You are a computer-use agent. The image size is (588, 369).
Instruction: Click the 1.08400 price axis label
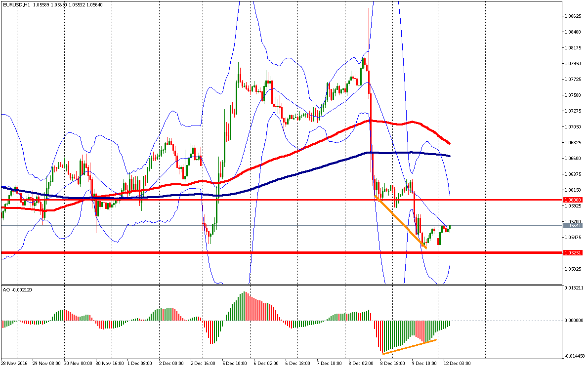point(573,32)
